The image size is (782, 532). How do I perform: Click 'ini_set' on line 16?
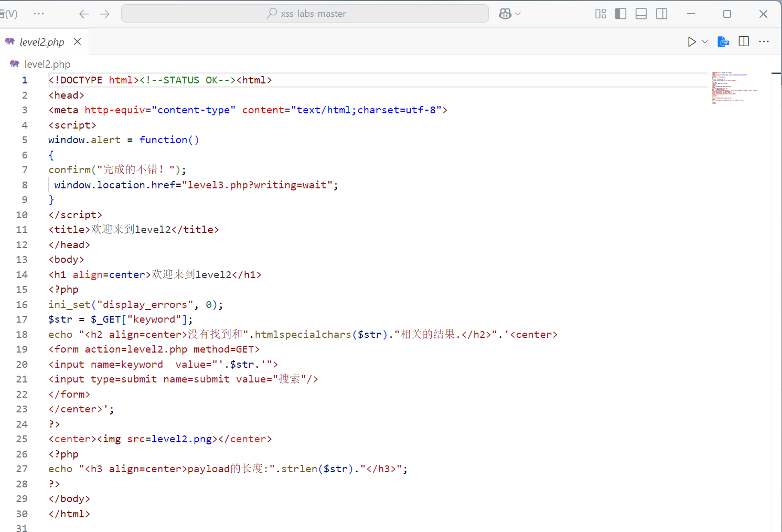(x=70, y=305)
